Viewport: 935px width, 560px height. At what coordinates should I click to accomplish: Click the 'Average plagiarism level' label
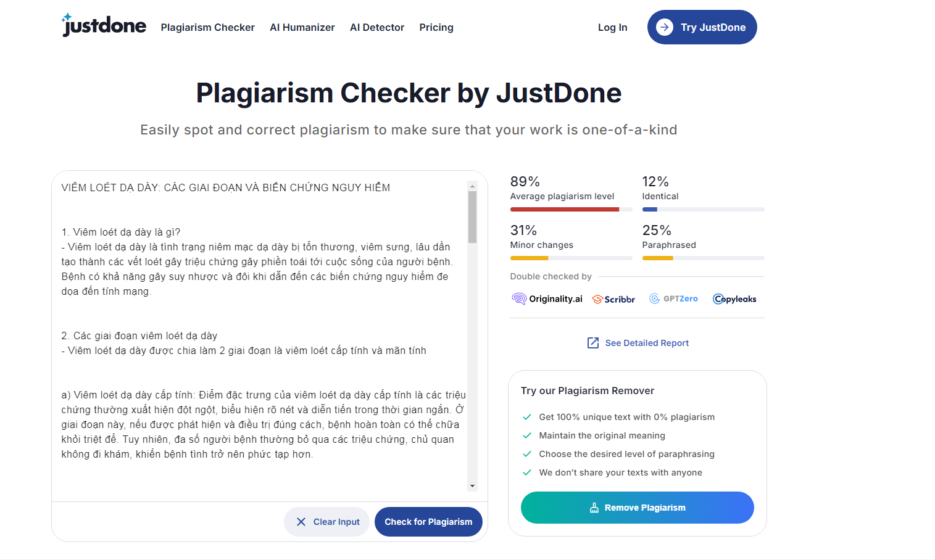[562, 196]
